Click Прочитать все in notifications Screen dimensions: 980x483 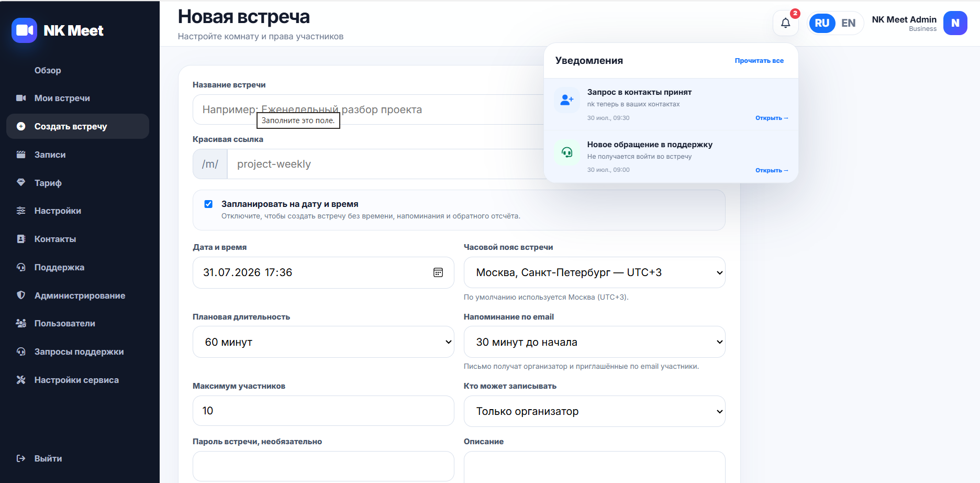pyautogui.click(x=759, y=61)
